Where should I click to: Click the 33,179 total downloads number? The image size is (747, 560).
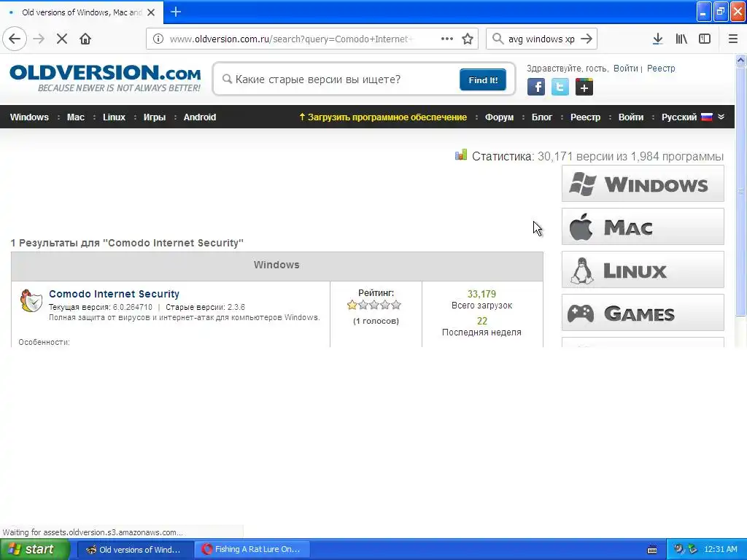[x=481, y=294]
